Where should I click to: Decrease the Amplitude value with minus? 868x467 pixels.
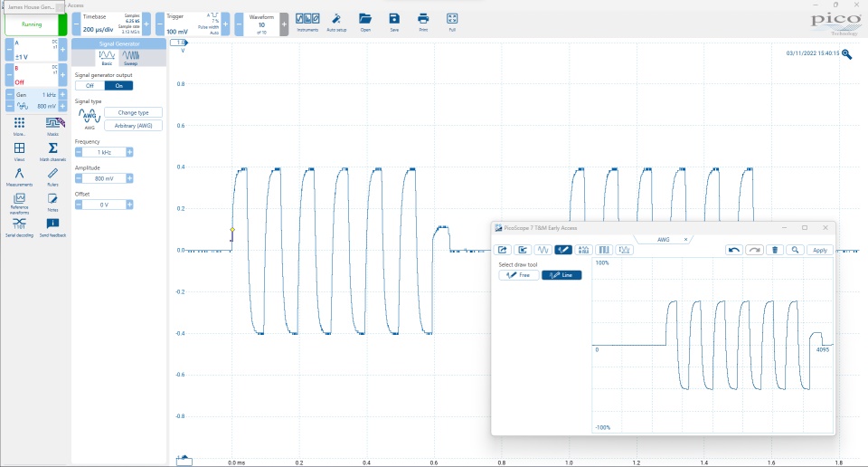[x=79, y=178]
